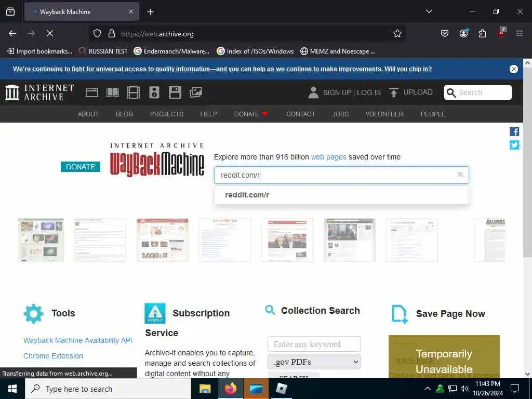Click the SIGN UP link
The height and width of the screenshot is (399, 532).
coord(337,92)
